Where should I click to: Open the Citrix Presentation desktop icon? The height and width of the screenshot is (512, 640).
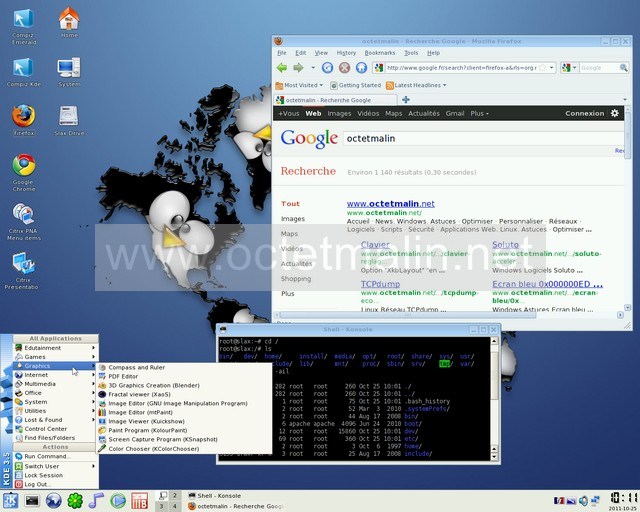(22, 270)
